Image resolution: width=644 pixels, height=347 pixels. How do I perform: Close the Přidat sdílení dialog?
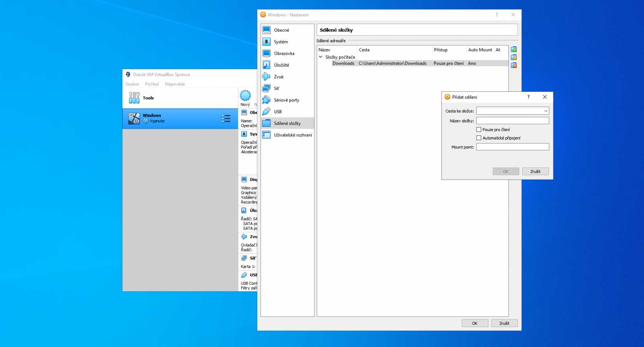545,97
